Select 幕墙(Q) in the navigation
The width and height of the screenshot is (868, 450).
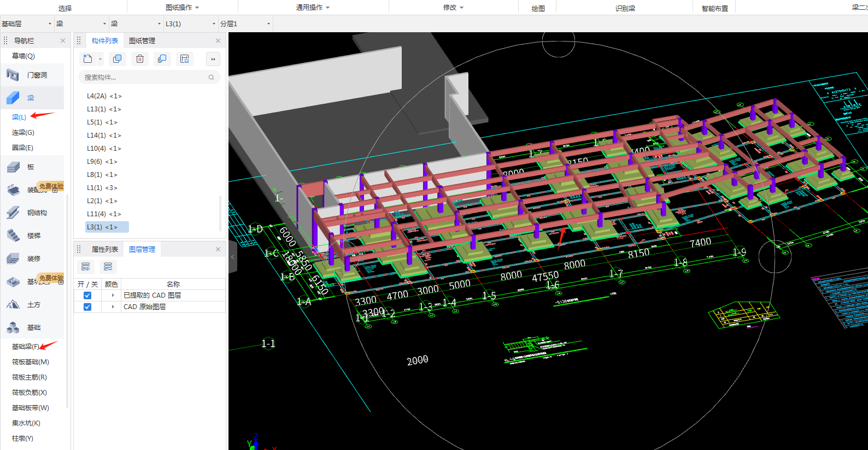pyautogui.click(x=24, y=56)
